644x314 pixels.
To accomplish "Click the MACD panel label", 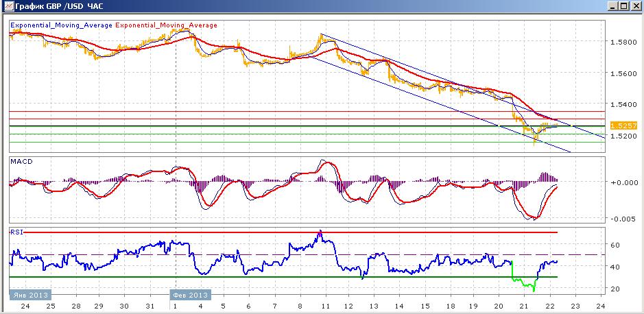I will click(x=21, y=162).
